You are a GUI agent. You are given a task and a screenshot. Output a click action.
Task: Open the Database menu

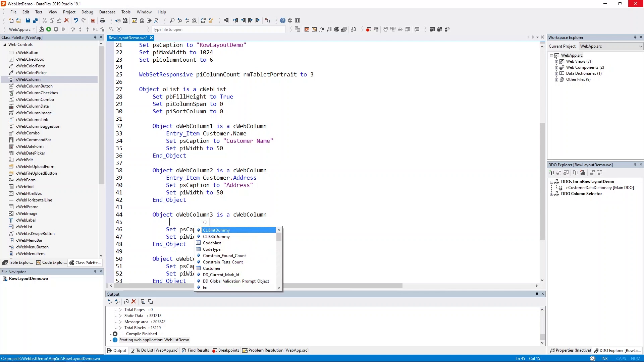coord(107,12)
